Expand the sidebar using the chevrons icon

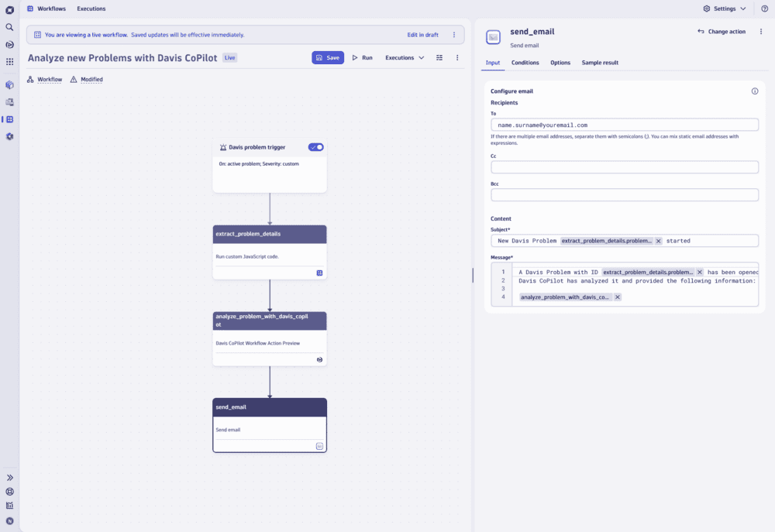9,477
